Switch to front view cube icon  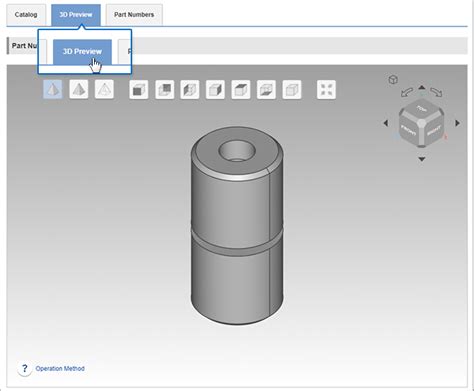tap(139, 90)
